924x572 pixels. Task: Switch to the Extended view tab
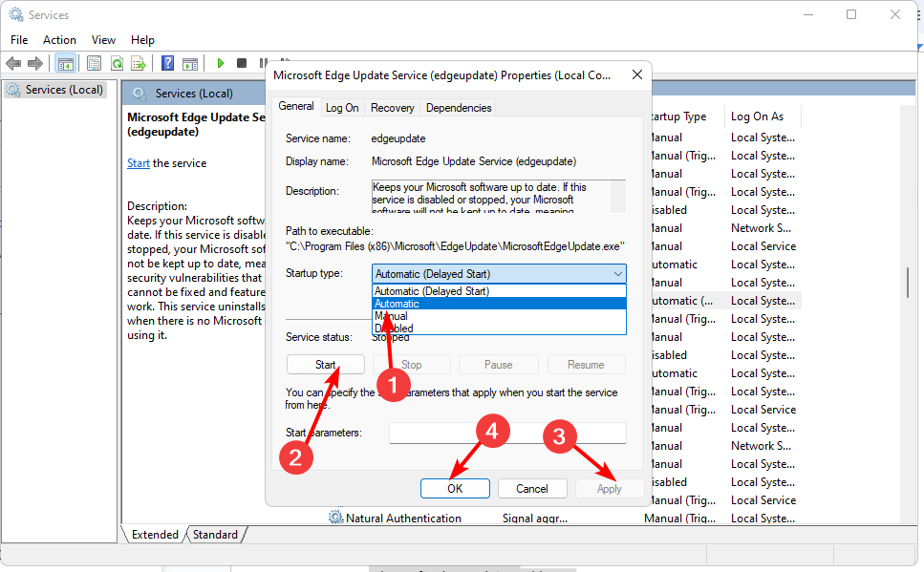[x=155, y=535]
